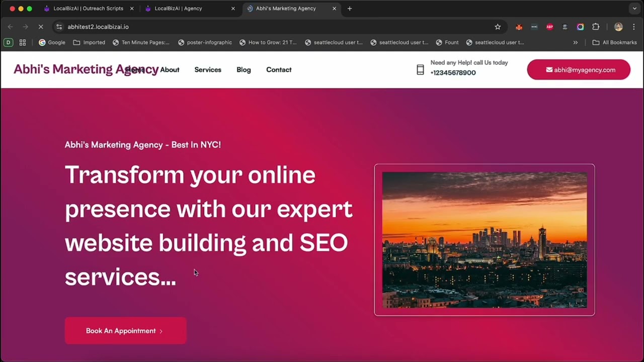Open the three-dots password extension icon

(x=534, y=27)
